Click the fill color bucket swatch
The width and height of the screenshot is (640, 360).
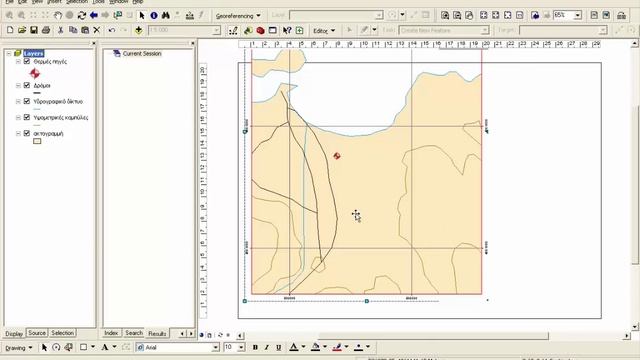coord(316,347)
